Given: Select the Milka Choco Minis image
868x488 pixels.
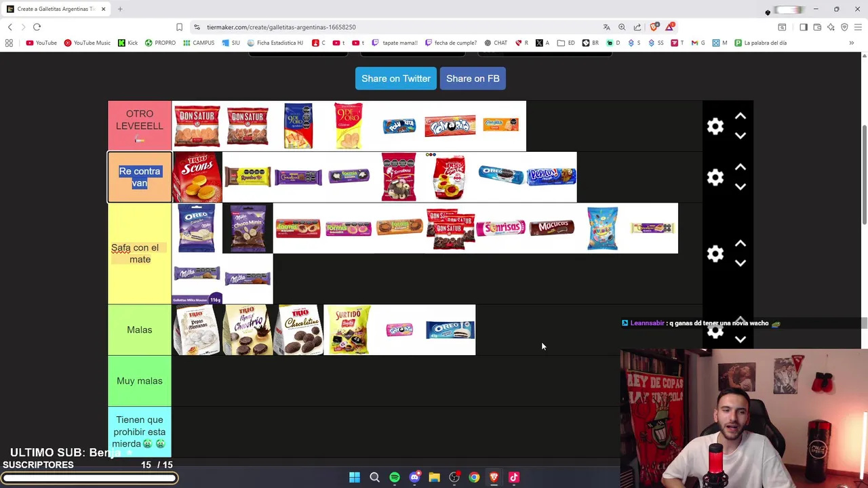Looking at the screenshot, I should pos(248,228).
